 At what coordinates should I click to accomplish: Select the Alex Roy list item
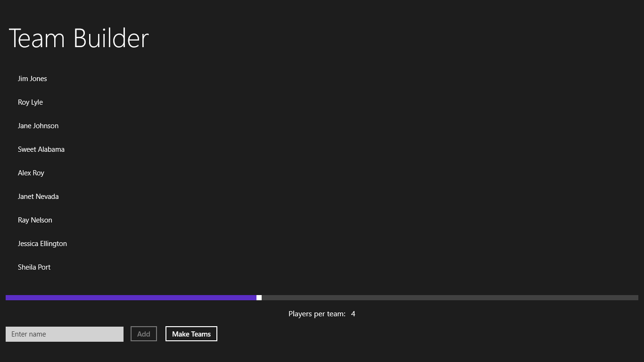(x=31, y=173)
